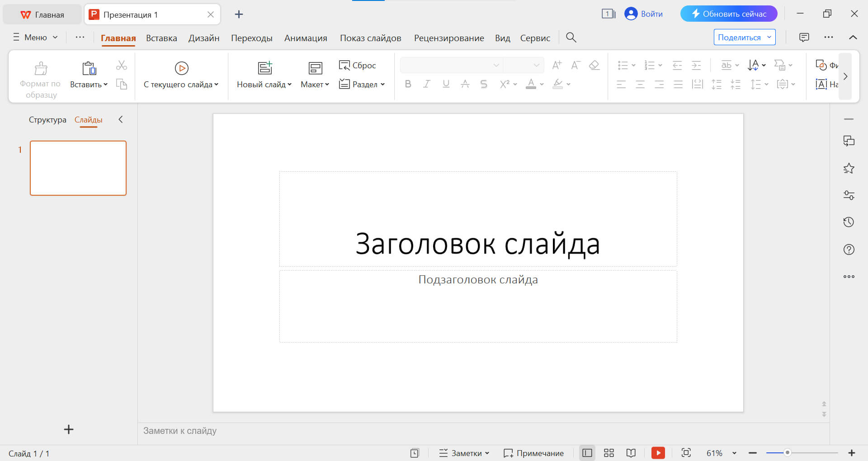Clear formatting with the eraser icon
The width and height of the screenshot is (868, 461).
point(594,65)
